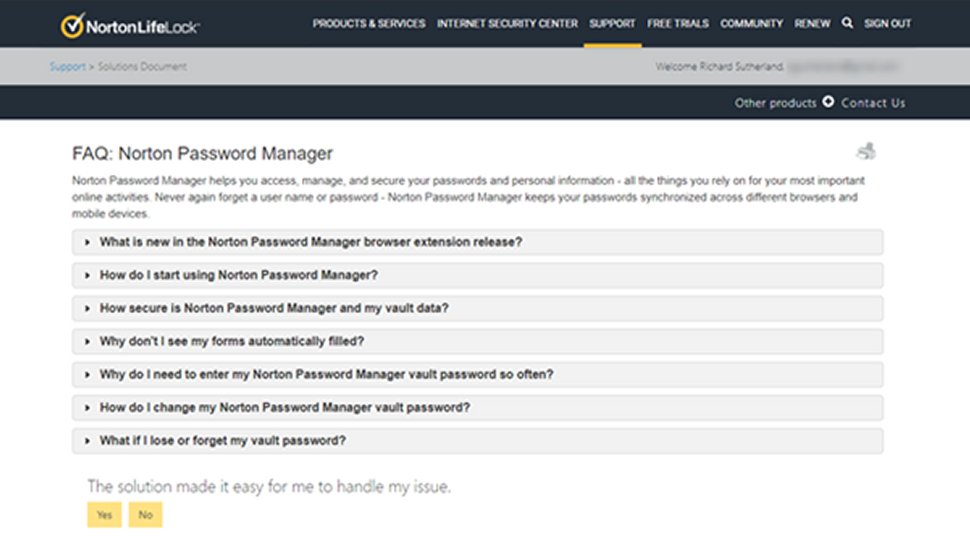Click the Support breadcrumb link
Screen dimensions: 970x545
point(67,66)
